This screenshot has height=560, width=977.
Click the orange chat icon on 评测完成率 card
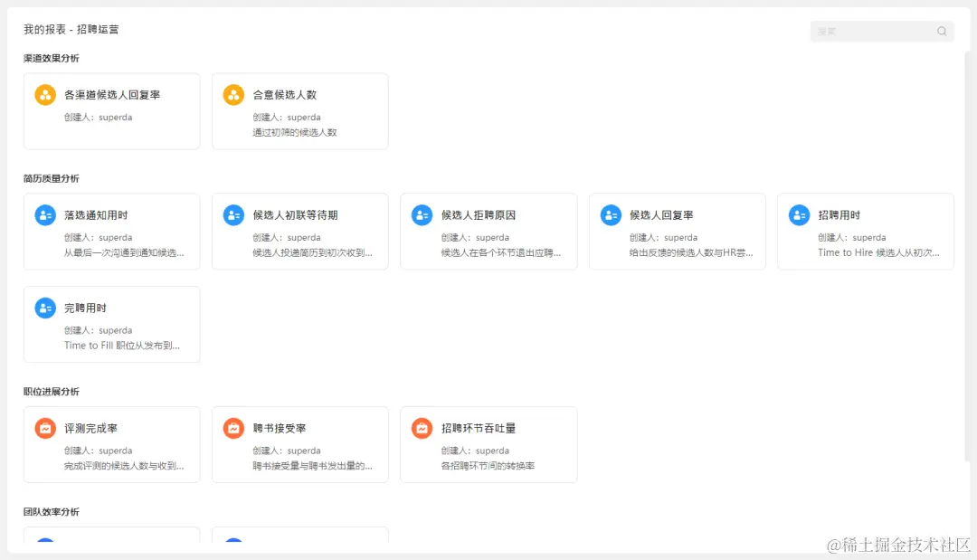pos(45,428)
